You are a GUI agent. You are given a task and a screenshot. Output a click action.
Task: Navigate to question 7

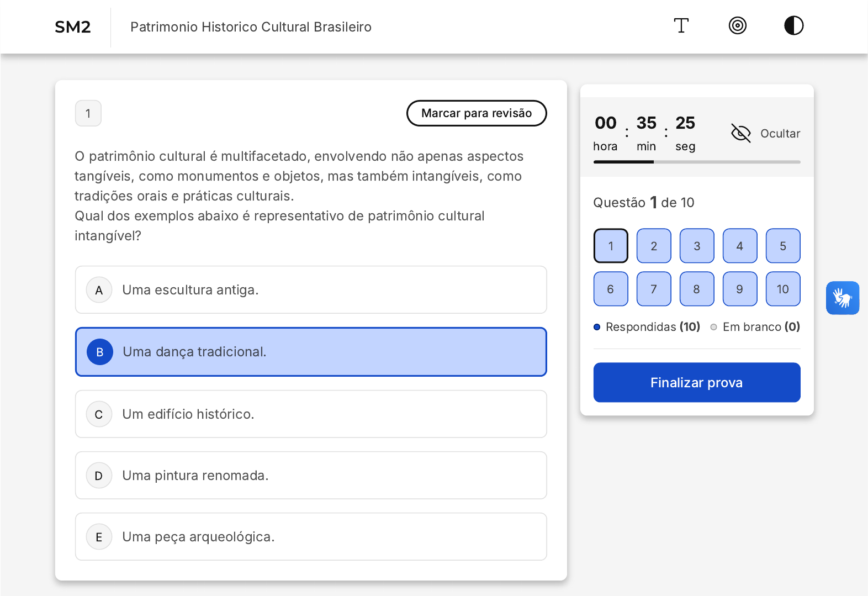pyautogui.click(x=654, y=289)
